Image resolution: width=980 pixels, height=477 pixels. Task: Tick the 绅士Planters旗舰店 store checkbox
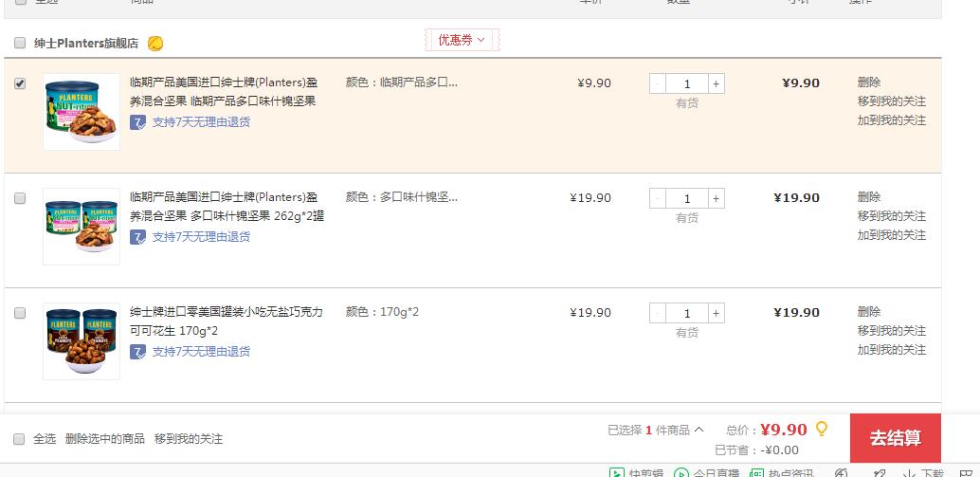(20, 43)
